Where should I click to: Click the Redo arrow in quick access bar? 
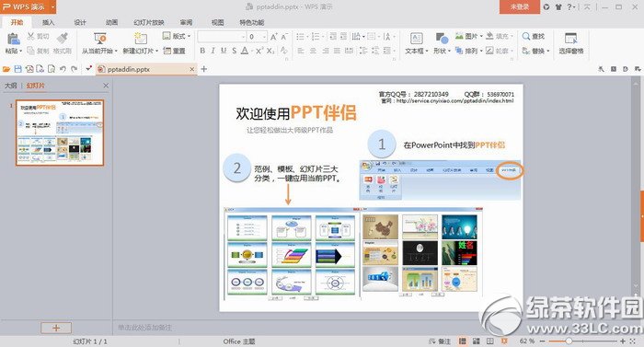coord(75,69)
